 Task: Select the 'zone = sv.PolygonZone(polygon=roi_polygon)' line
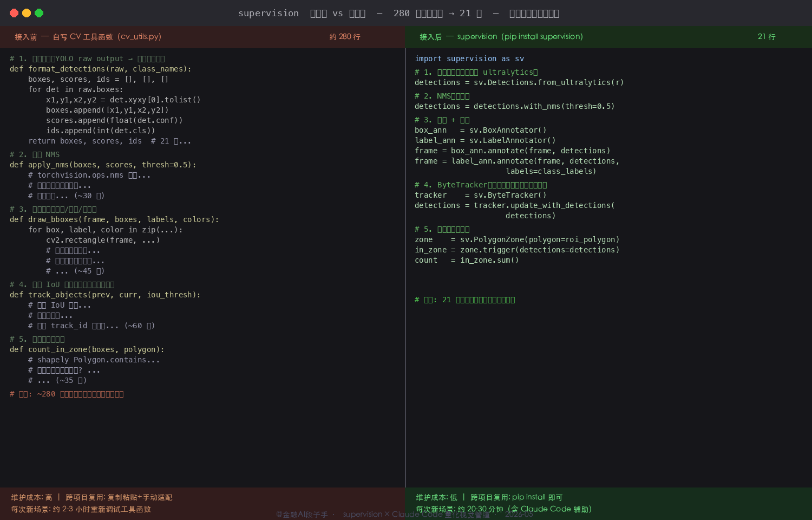point(517,239)
